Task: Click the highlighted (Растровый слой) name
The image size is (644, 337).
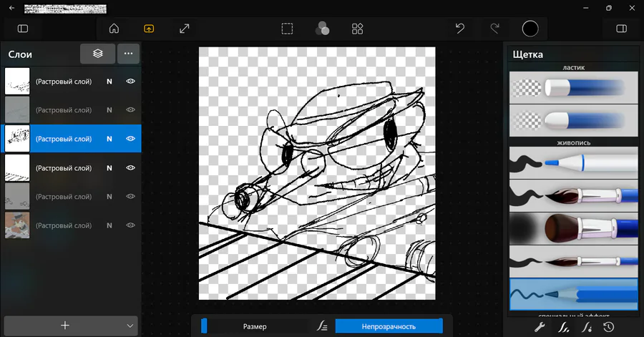Action: [x=64, y=139]
